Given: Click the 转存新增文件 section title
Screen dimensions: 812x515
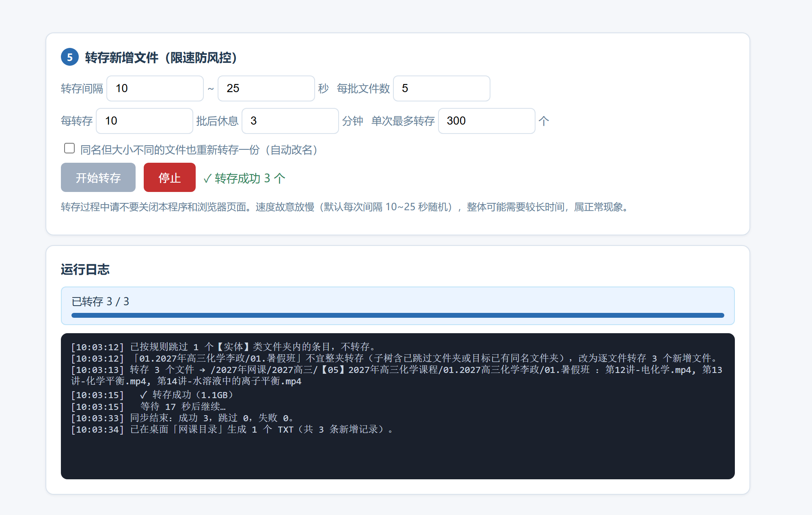Looking at the screenshot, I should click(161, 58).
